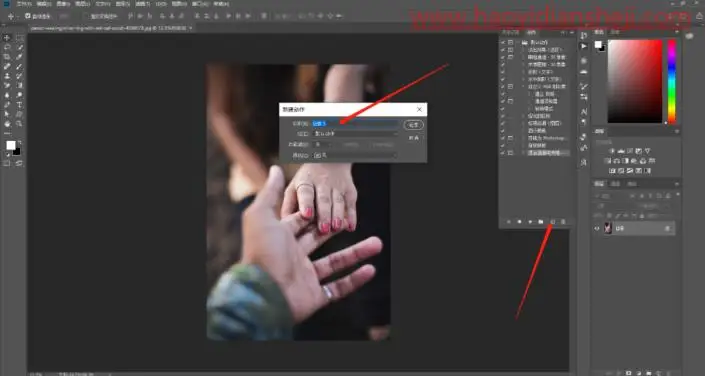Viewport: 705px width, 376px height.
Task: Select the Crop tool
Action: 7,57
